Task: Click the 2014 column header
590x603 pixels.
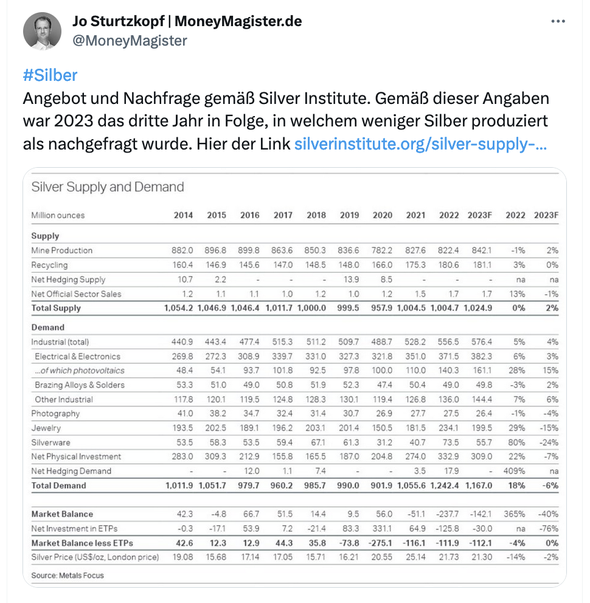Action: pos(183,215)
